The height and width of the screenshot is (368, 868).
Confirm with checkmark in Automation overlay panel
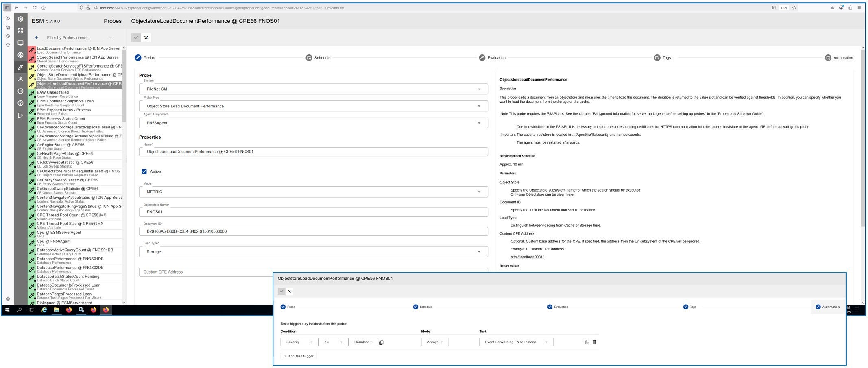[x=281, y=291]
